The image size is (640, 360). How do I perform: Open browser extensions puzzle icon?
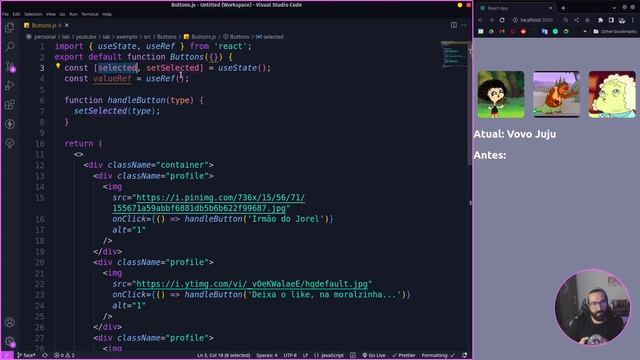600,20
